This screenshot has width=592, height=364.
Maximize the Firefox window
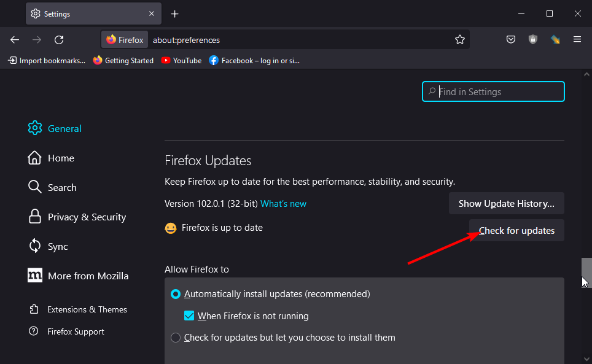[x=550, y=14]
